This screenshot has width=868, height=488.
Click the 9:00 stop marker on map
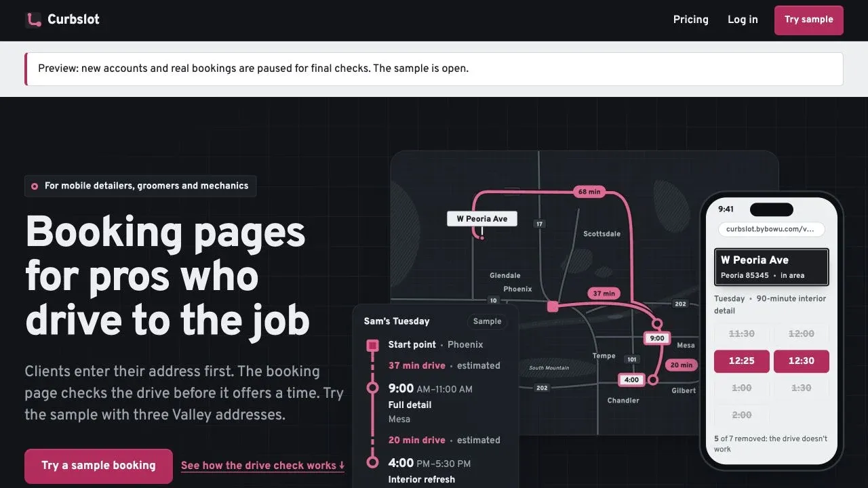(657, 338)
